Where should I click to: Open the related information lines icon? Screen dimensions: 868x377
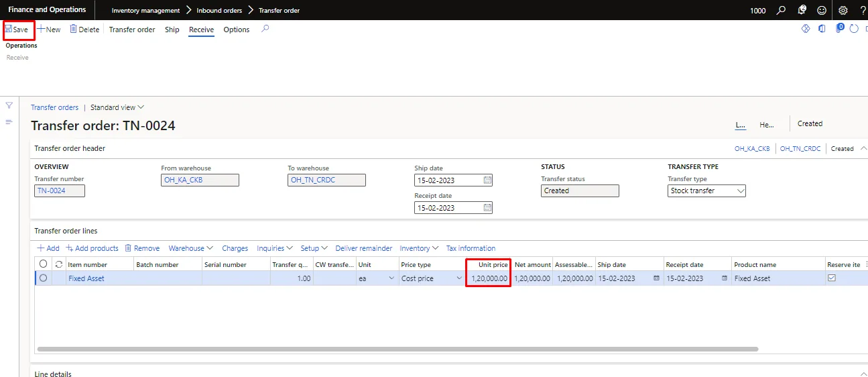[9, 122]
